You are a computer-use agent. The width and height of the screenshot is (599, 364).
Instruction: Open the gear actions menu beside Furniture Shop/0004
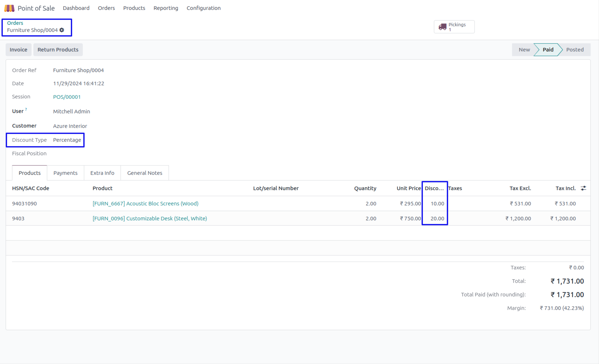[x=62, y=30]
